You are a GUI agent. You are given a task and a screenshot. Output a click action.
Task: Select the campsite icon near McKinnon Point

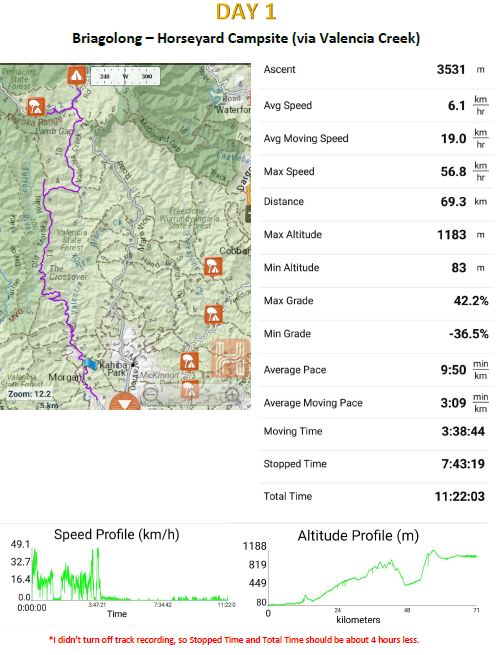point(189,362)
